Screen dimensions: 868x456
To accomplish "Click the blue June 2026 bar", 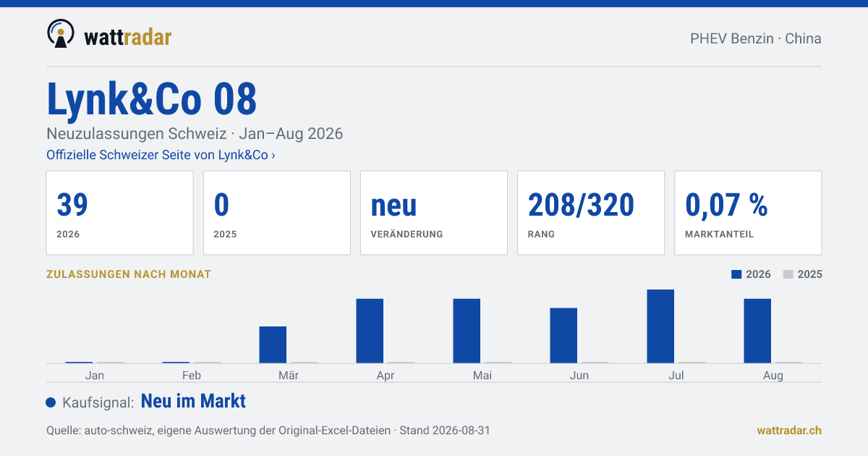I will [563, 336].
